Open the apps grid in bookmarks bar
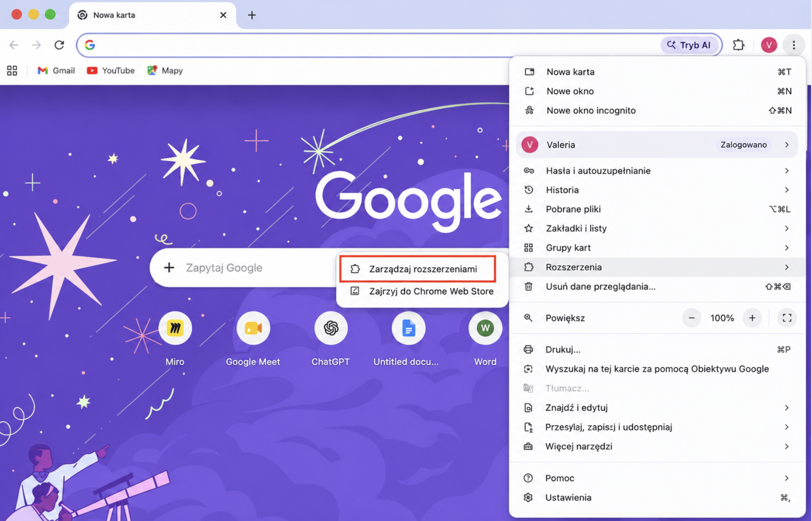The width and height of the screenshot is (812, 521). [x=12, y=71]
